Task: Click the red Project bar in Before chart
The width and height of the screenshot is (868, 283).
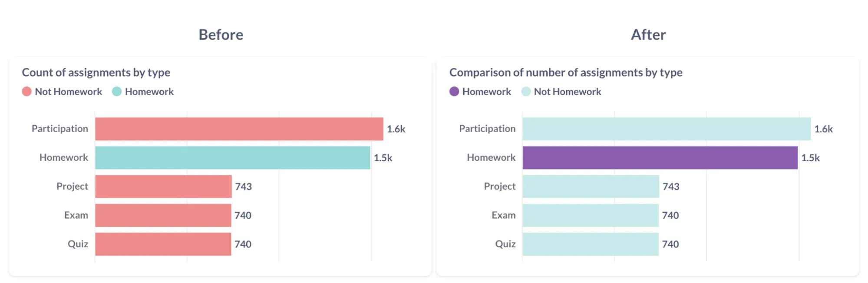Action: pos(163,186)
